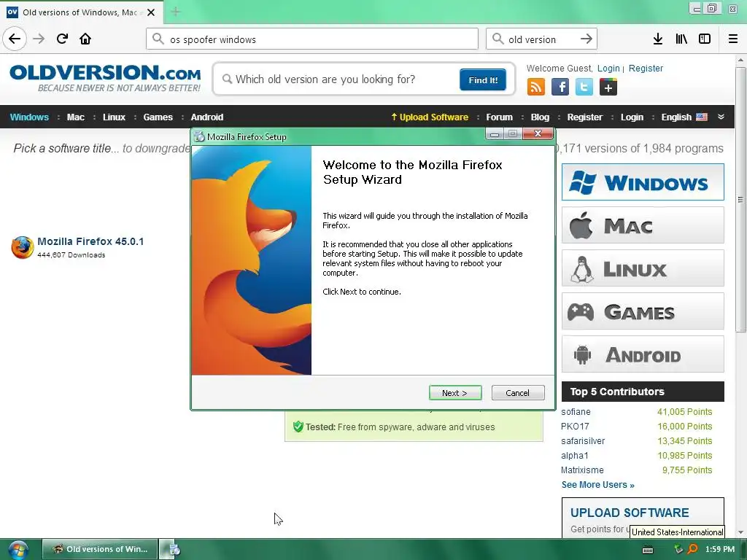
Task: Open contributor PKO17's profile
Action: [x=575, y=427]
